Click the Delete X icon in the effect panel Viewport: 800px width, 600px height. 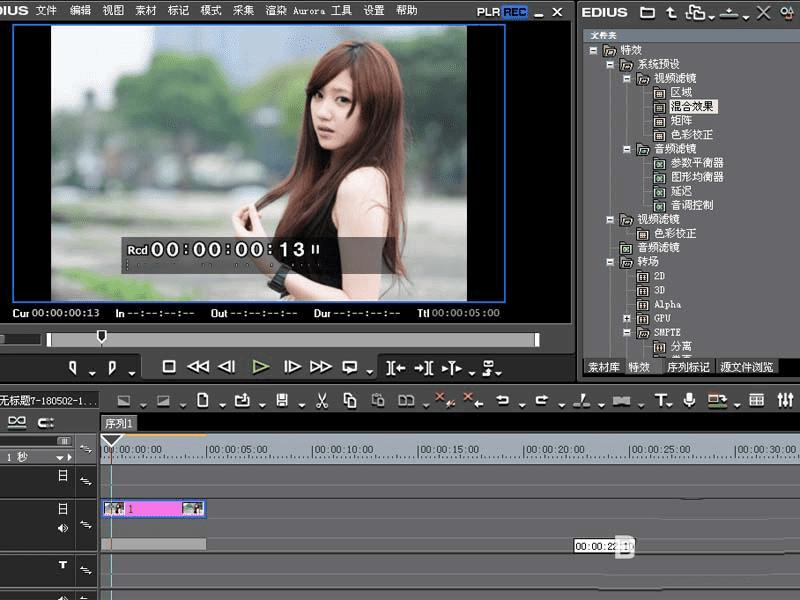(x=763, y=12)
